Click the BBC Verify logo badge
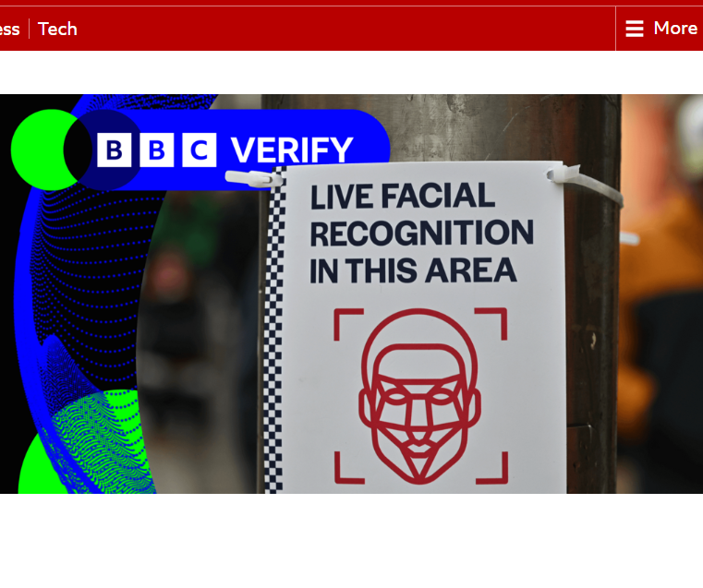The width and height of the screenshot is (703, 588). point(200,150)
